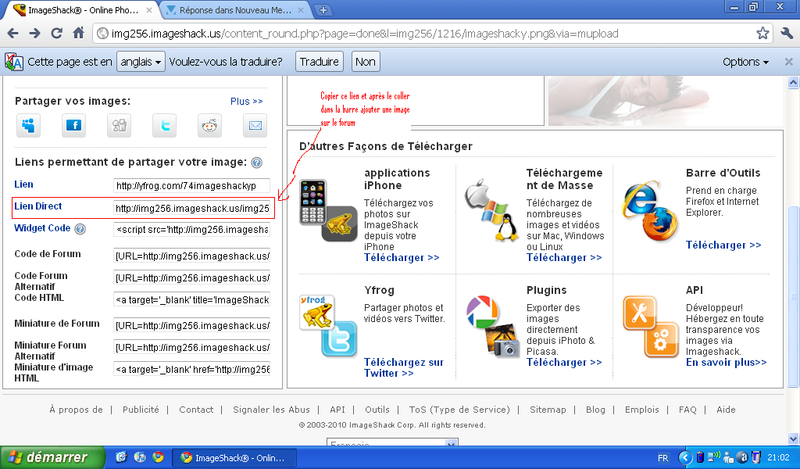Image resolution: width=800 pixels, height=469 pixels.
Task: Select the Miniature de Forum field
Action: click(x=191, y=326)
